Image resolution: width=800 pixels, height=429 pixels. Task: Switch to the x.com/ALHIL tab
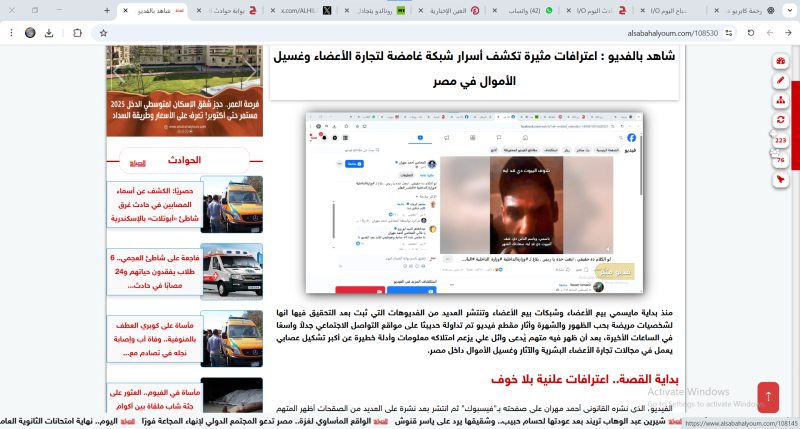(303, 10)
